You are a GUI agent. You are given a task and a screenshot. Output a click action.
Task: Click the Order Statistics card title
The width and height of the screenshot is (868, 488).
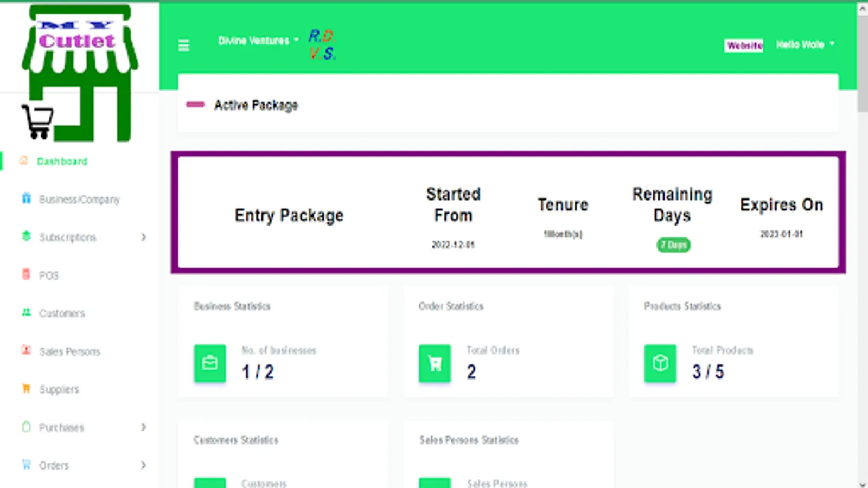click(451, 306)
